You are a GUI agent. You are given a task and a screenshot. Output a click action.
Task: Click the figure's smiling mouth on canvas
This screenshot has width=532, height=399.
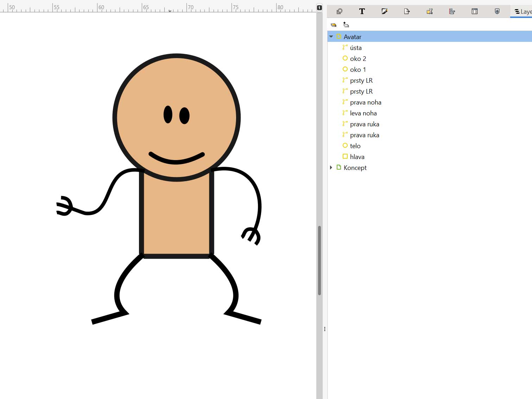176,161
